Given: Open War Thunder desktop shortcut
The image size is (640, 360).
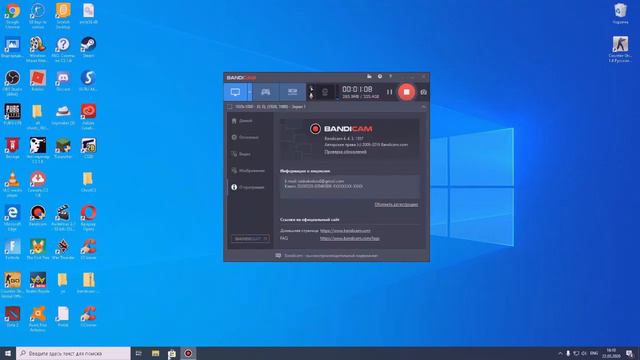Looking at the screenshot, I should [x=63, y=249].
